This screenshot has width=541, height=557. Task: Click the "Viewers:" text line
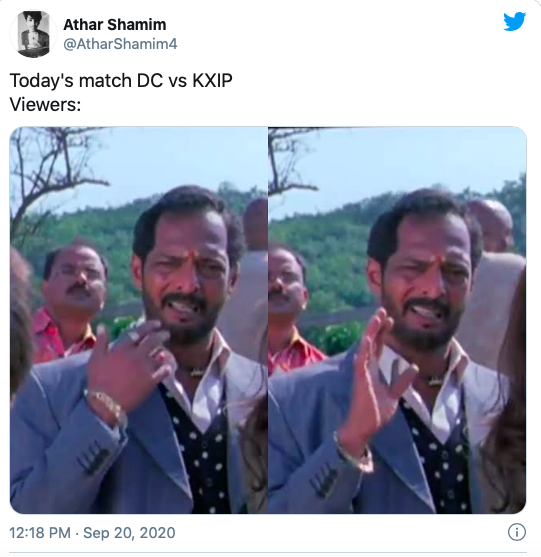tap(45, 104)
